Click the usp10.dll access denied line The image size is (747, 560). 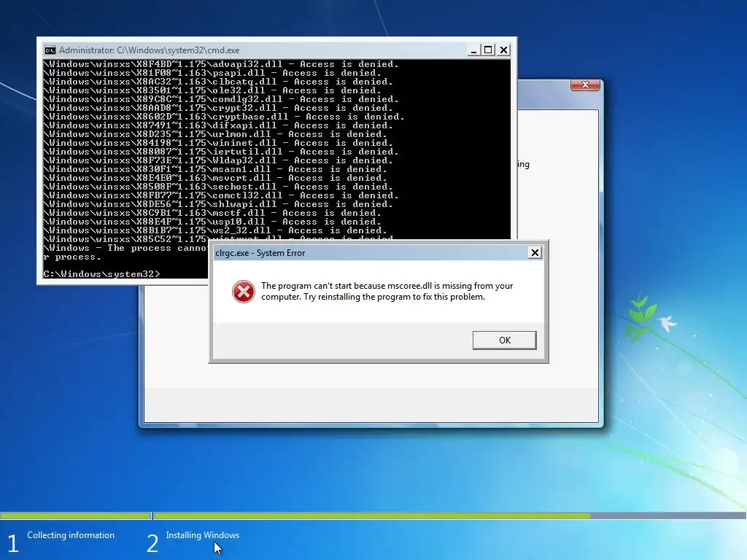point(212,222)
